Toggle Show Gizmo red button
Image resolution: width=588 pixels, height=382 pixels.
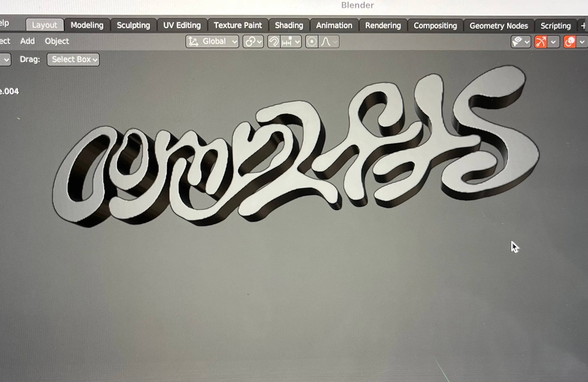(x=540, y=42)
